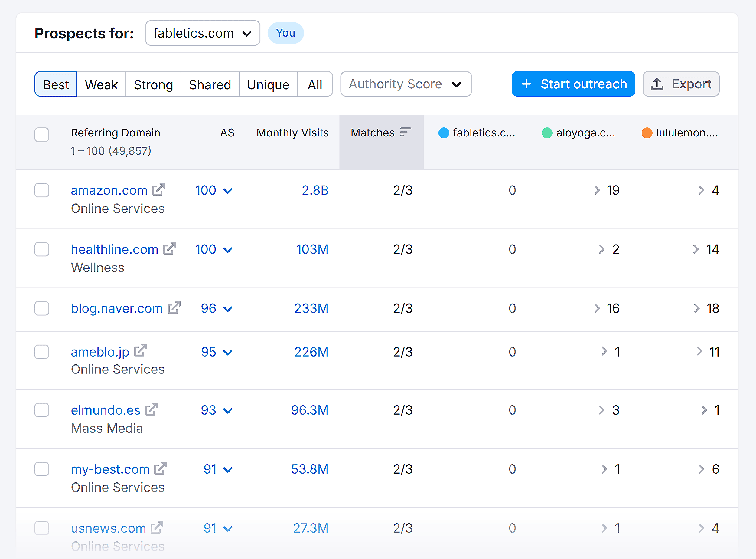Check the elmundo.es row checkbox
This screenshot has height=559, width=756.
tap(42, 410)
